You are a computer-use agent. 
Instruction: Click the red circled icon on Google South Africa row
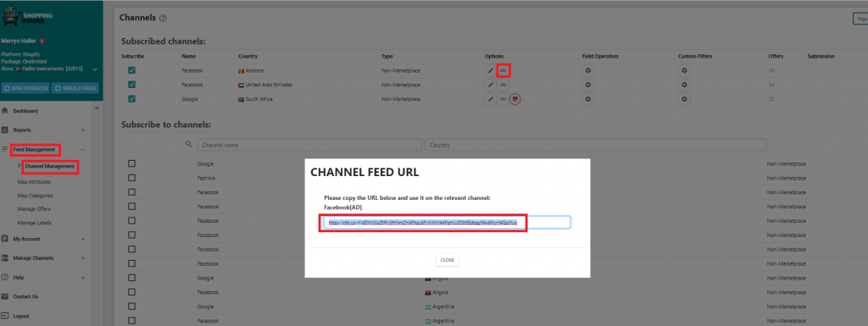coord(515,99)
